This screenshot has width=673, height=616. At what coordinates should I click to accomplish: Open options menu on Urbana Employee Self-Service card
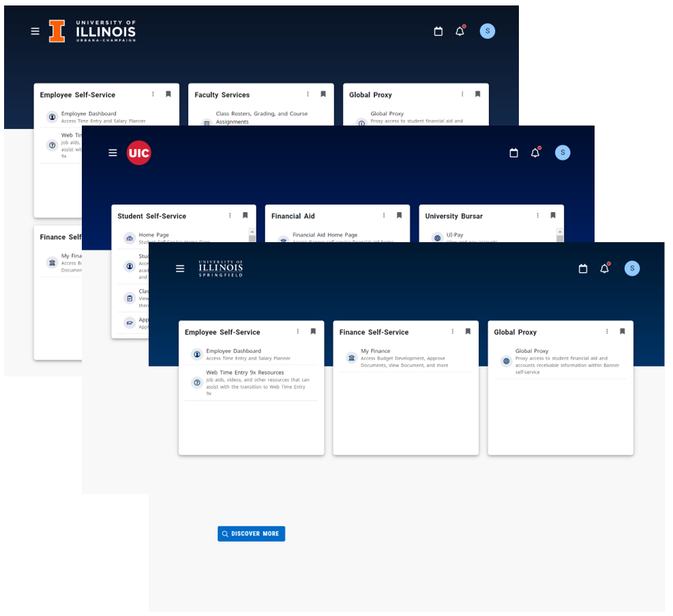click(153, 94)
